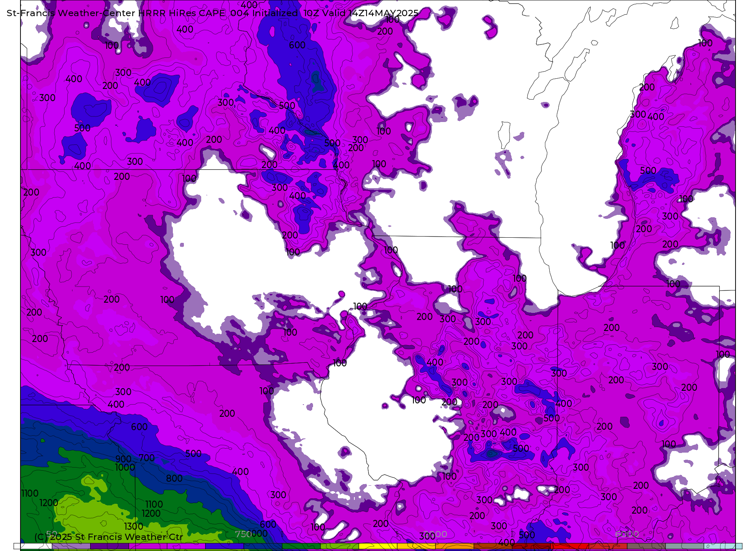Select the blue-violet swatch in the legend
The image size is (756, 551).
pos(224,546)
